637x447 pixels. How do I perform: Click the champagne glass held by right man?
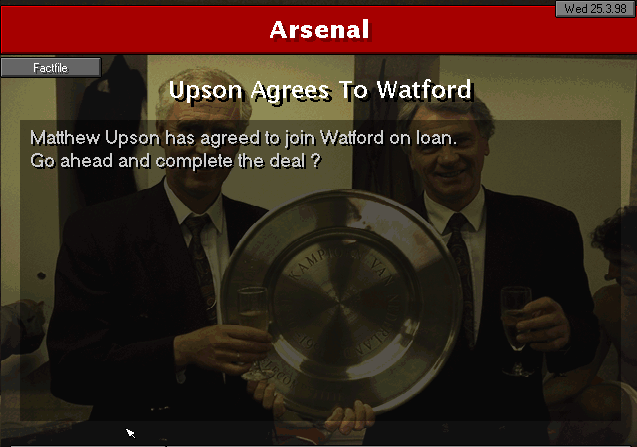coord(516,319)
